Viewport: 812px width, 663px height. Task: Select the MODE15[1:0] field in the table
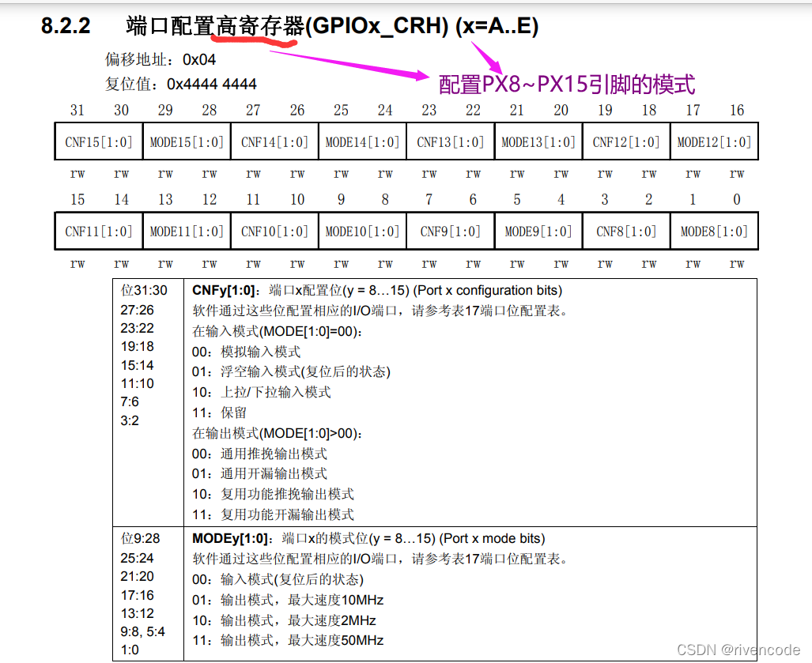click(186, 141)
